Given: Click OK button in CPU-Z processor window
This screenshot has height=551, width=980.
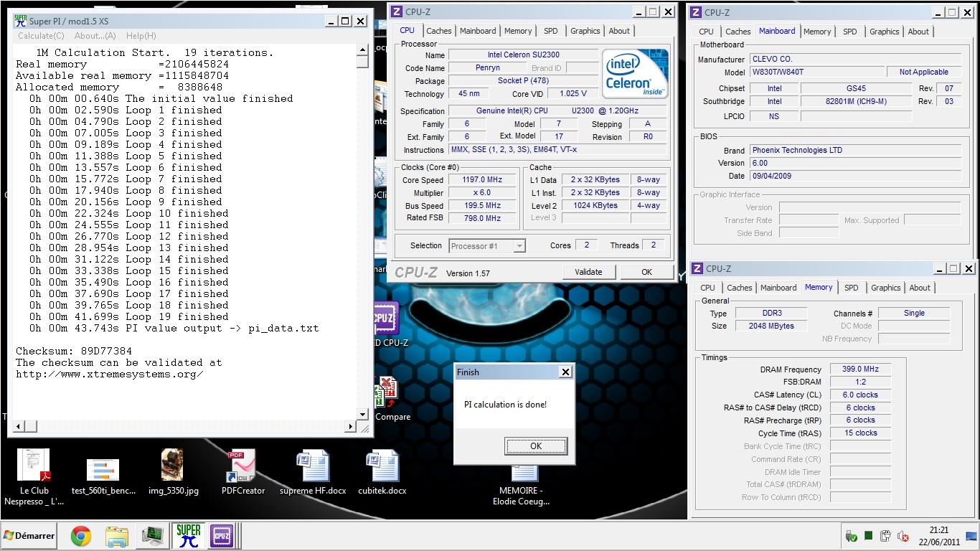Looking at the screenshot, I should pyautogui.click(x=646, y=272).
